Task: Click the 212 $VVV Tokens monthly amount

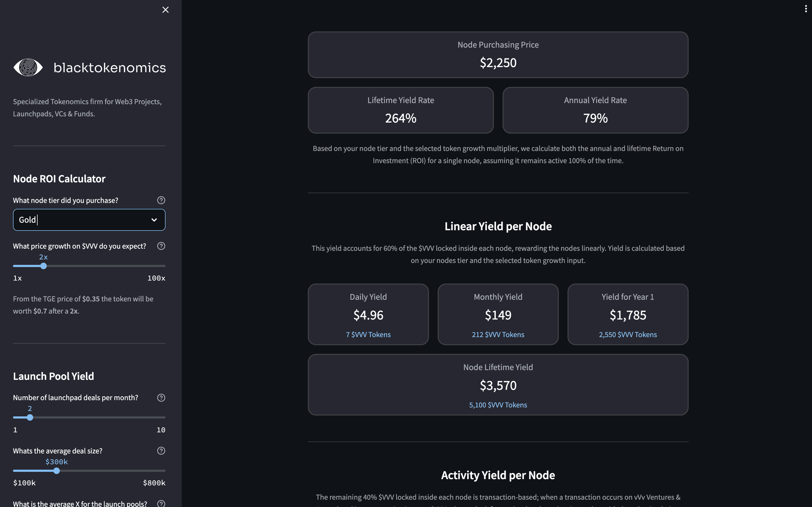Action: [x=498, y=334]
